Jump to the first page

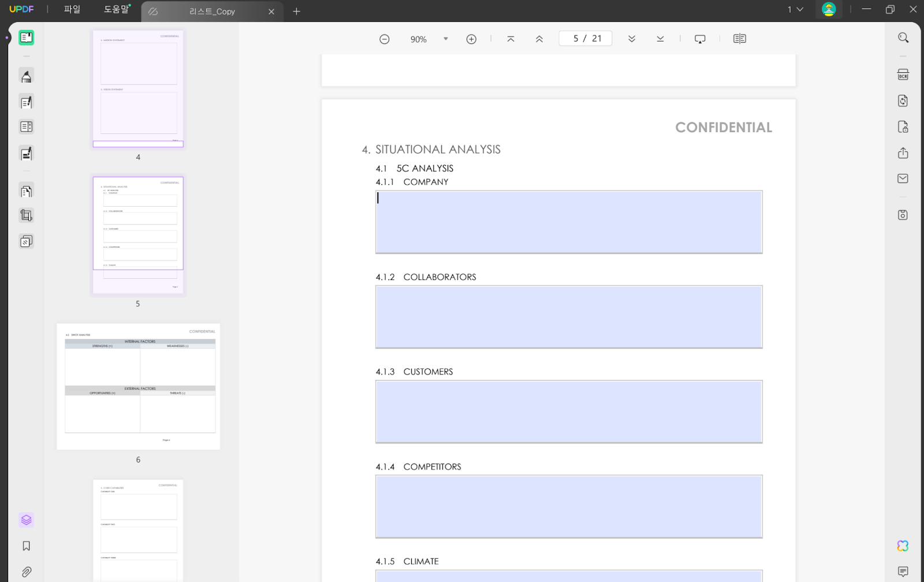point(511,39)
